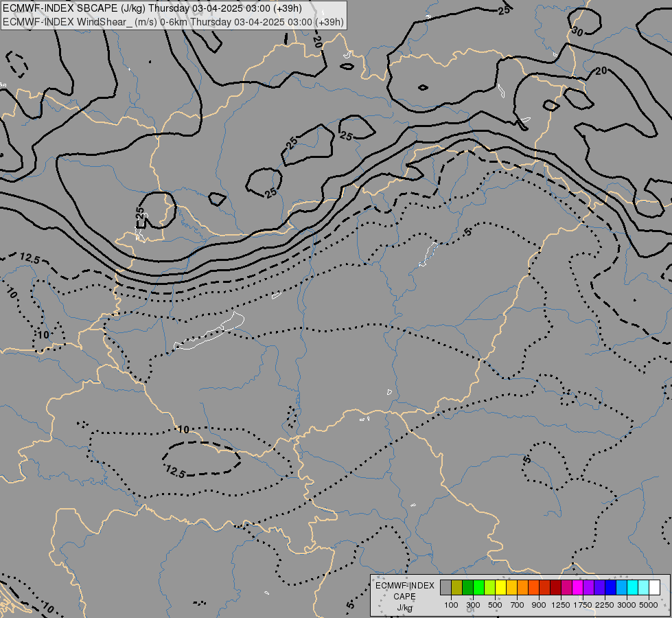Click the bright magenta legend swatch
Viewport: 672px width, 618px height.
point(578,588)
